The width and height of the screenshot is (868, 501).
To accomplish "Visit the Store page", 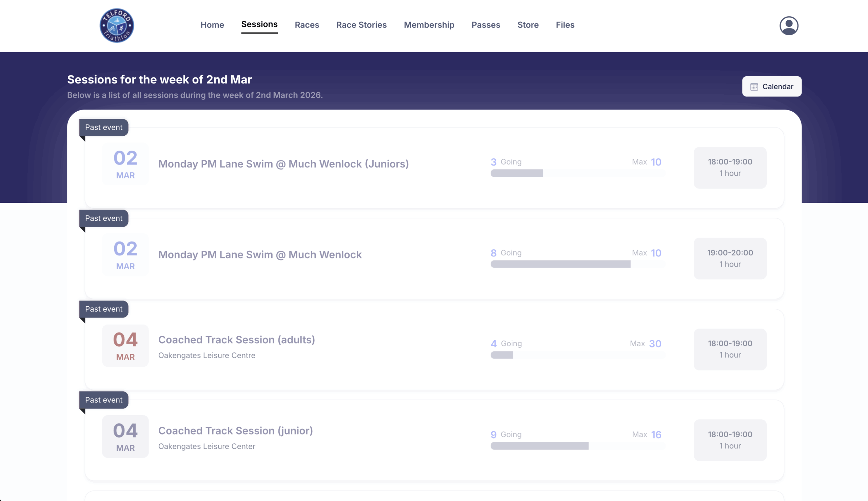I will (x=528, y=25).
